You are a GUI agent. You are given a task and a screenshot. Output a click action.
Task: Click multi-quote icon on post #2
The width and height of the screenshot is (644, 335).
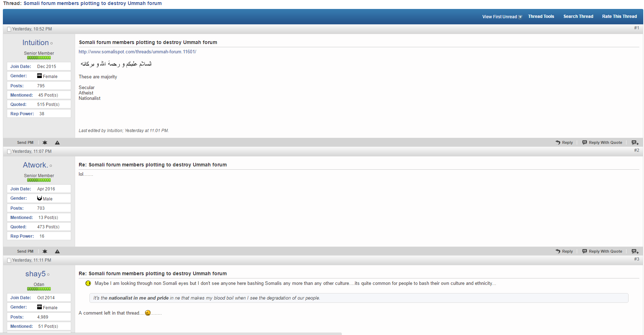pyautogui.click(x=635, y=251)
